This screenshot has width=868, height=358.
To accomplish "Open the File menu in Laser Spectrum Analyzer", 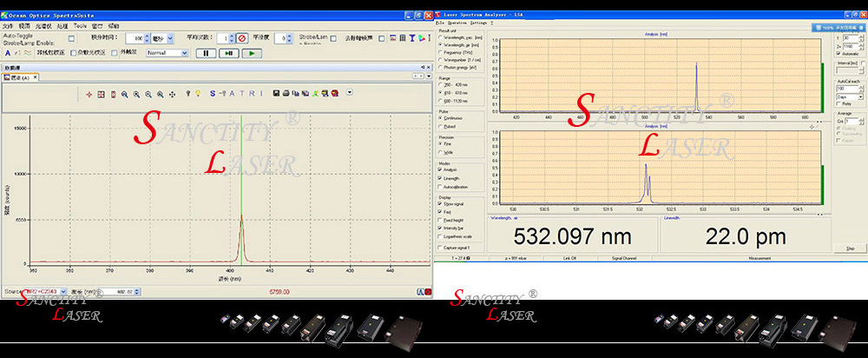I will [x=440, y=23].
